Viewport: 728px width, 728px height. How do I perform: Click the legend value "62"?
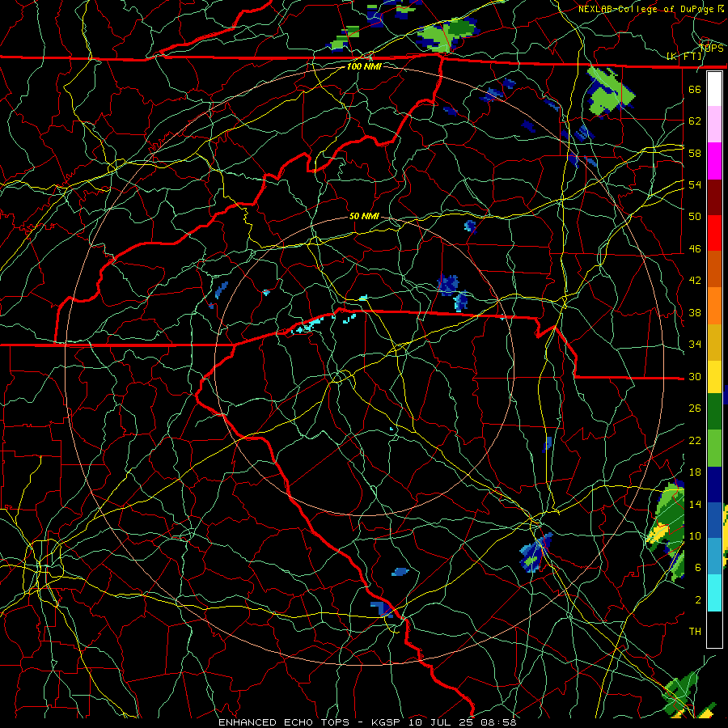(695, 121)
